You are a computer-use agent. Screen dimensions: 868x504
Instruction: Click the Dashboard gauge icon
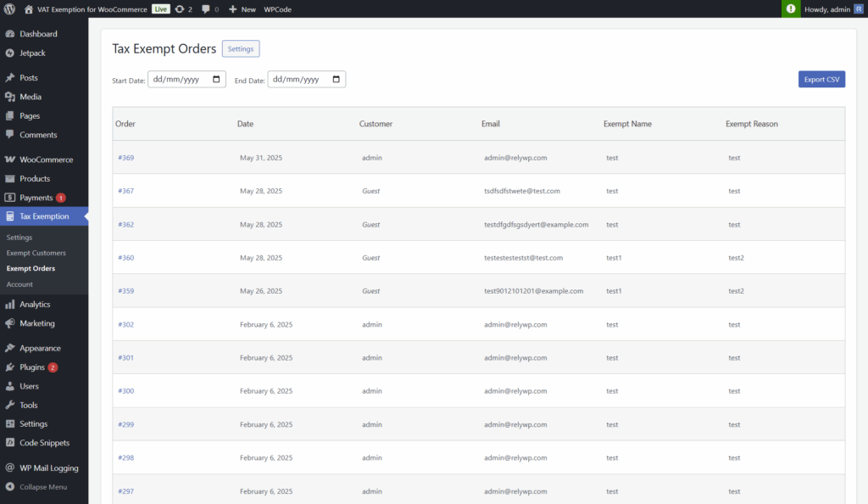pos(10,34)
